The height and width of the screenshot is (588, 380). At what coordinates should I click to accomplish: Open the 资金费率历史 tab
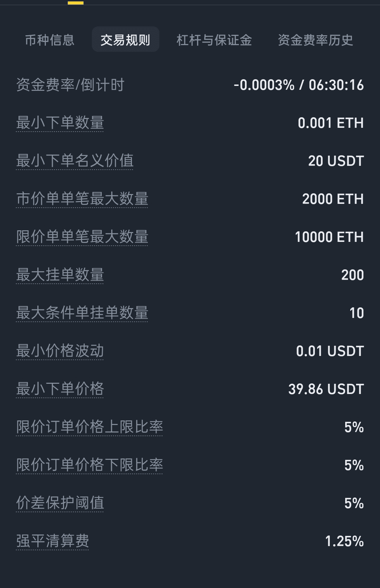pyautogui.click(x=315, y=40)
